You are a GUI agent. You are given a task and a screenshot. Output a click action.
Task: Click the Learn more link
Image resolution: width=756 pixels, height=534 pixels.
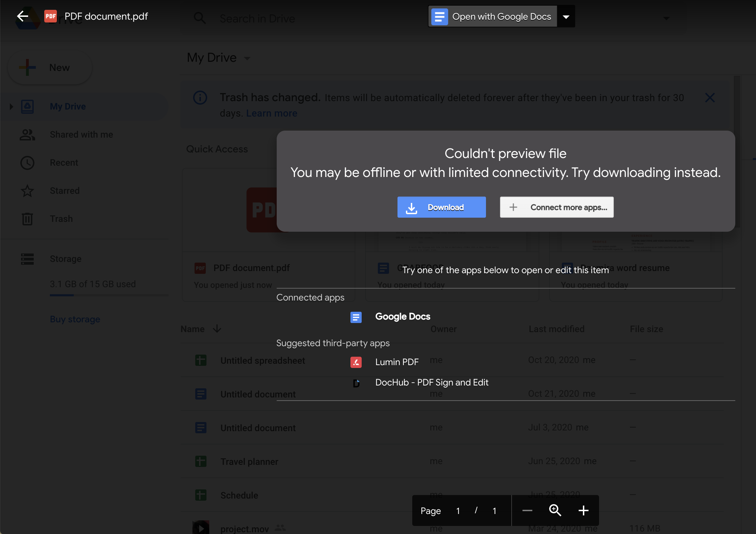271,113
